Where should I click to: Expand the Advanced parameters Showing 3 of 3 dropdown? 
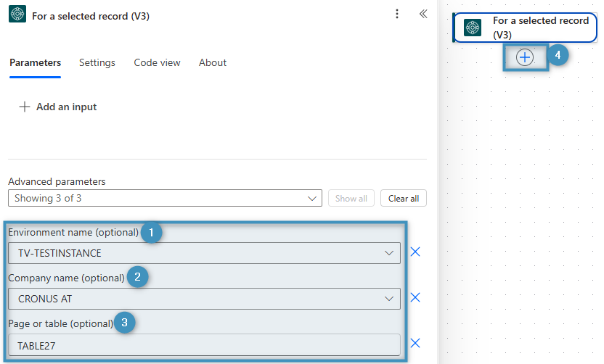point(165,198)
